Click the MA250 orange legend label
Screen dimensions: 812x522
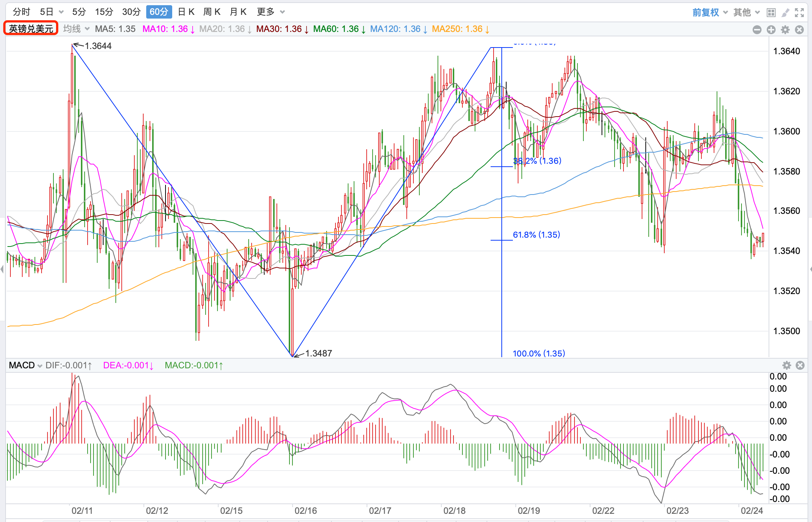point(460,29)
